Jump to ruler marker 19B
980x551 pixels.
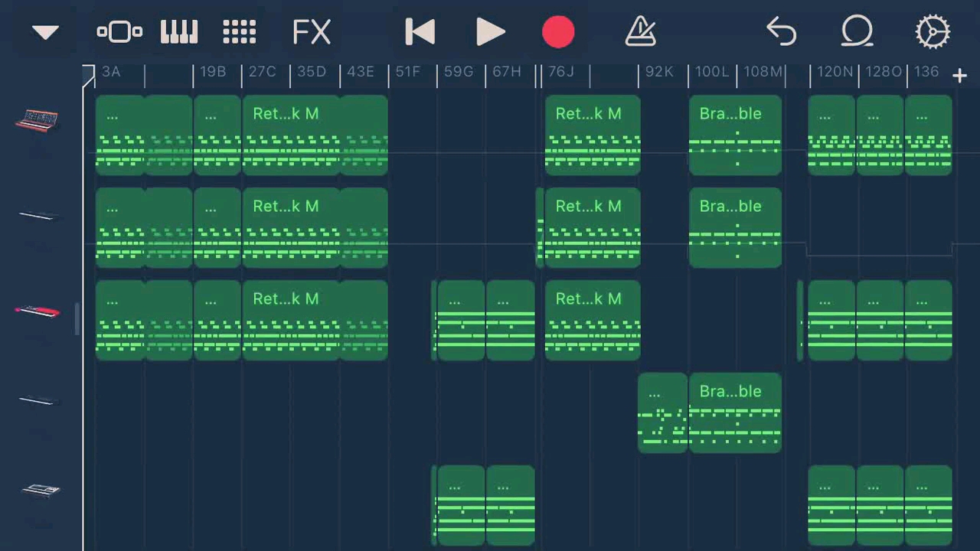pyautogui.click(x=213, y=71)
